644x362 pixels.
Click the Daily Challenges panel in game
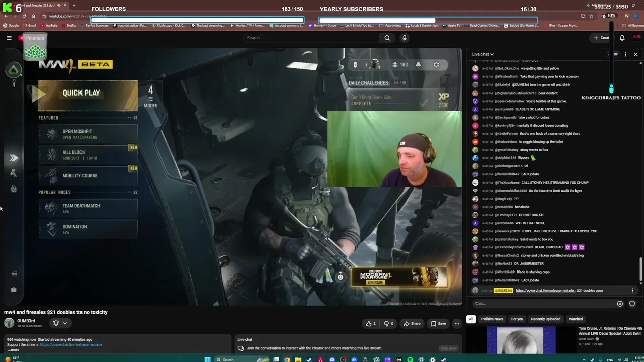[x=399, y=94]
